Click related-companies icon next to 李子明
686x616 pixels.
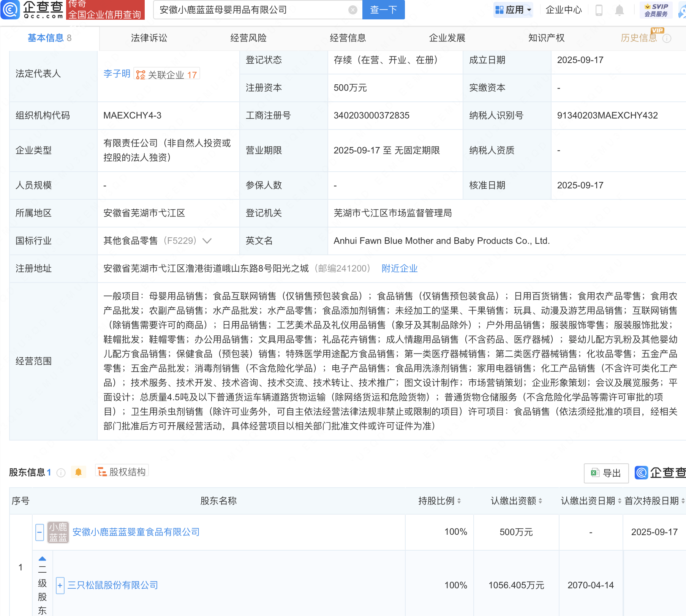pyautogui.click(x=141, y=75)
